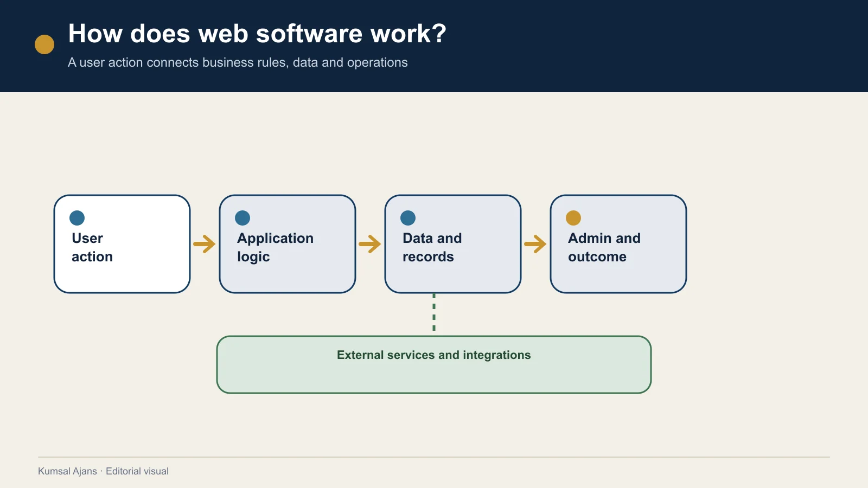Select the subtitle about business rules and data

tap(238, 62)
